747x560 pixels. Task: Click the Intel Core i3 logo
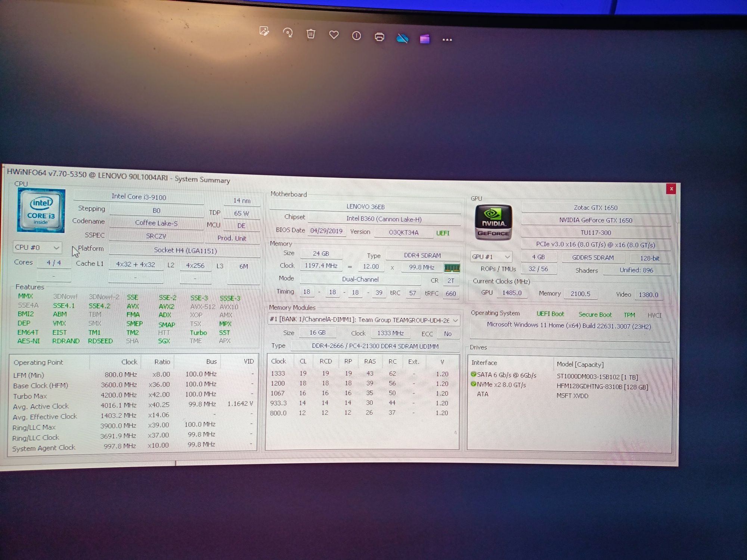point(41,211)
